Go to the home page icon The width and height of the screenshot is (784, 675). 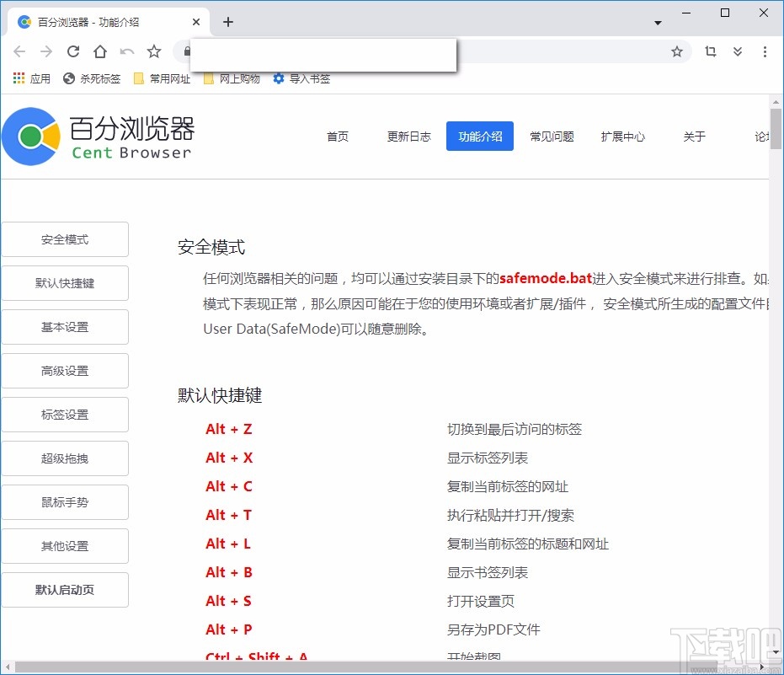100,51
